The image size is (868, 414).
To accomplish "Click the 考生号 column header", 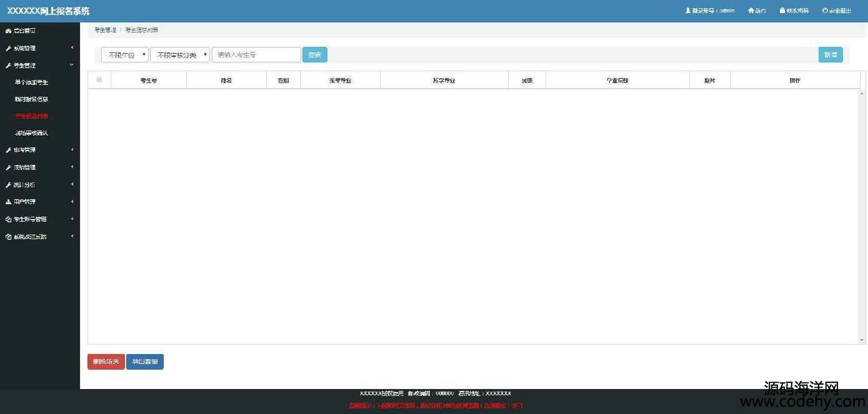I will [x=149, y=81].
